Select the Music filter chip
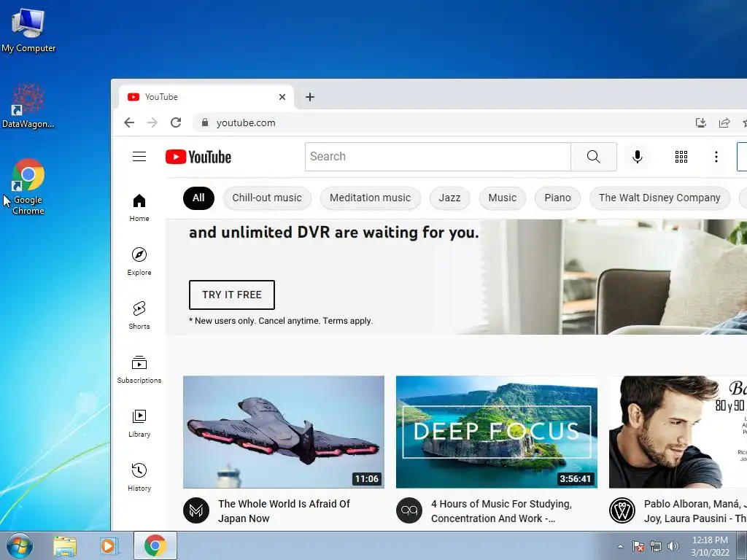This screenshot has height=560, width=747. tap(502, 198)
